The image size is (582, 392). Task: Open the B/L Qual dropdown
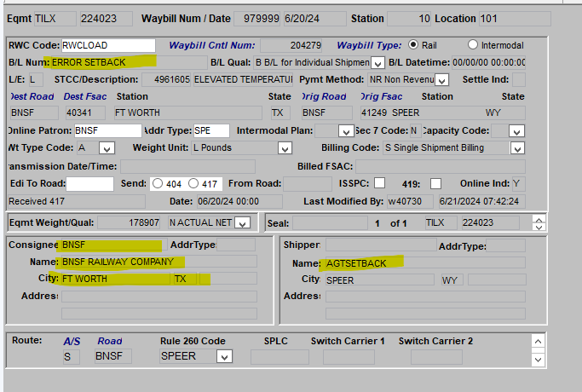(377, 63)
